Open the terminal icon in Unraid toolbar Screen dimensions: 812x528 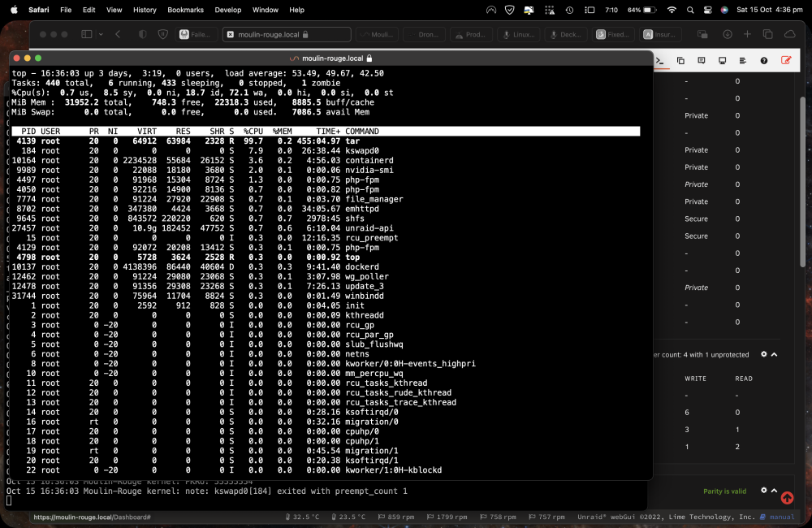coord(659,61)
